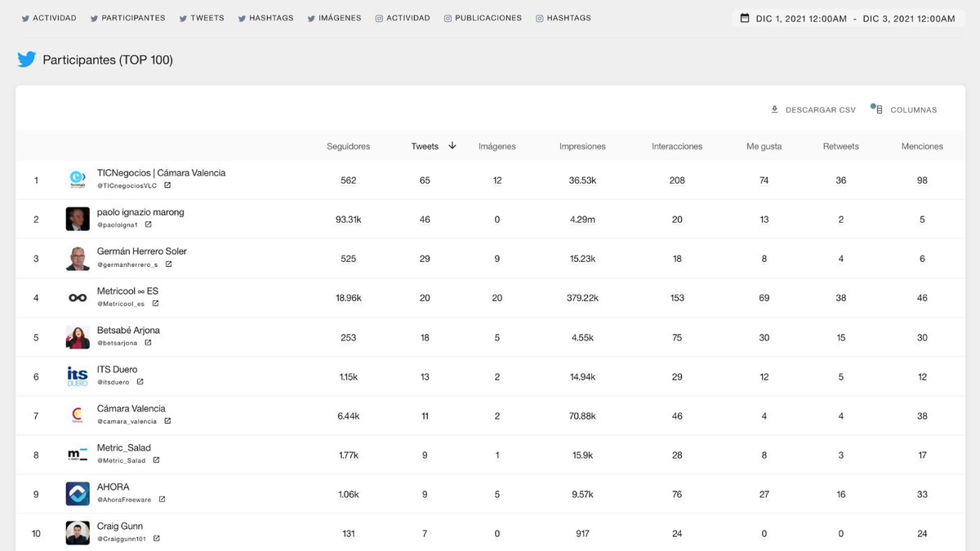Screen dimensions: 980x551
Task: Click the download icon beside Descargar CSV
Action: click(x=775, y=109)
